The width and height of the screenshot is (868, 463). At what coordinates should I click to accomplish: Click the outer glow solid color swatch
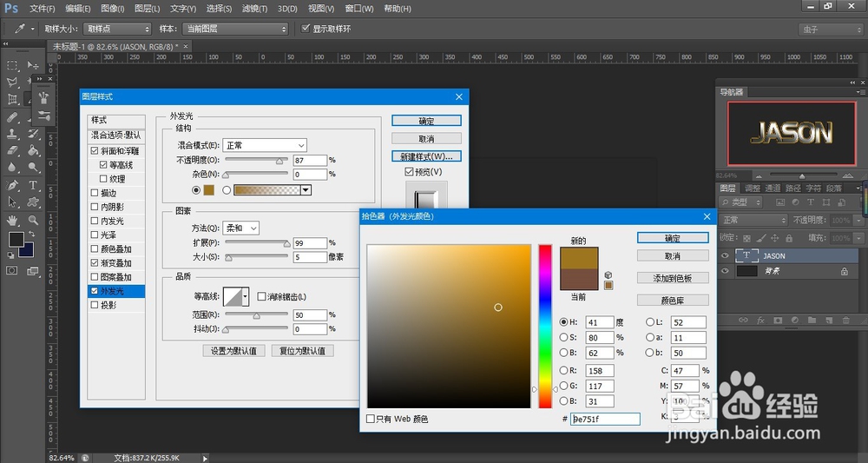(208, 190)
